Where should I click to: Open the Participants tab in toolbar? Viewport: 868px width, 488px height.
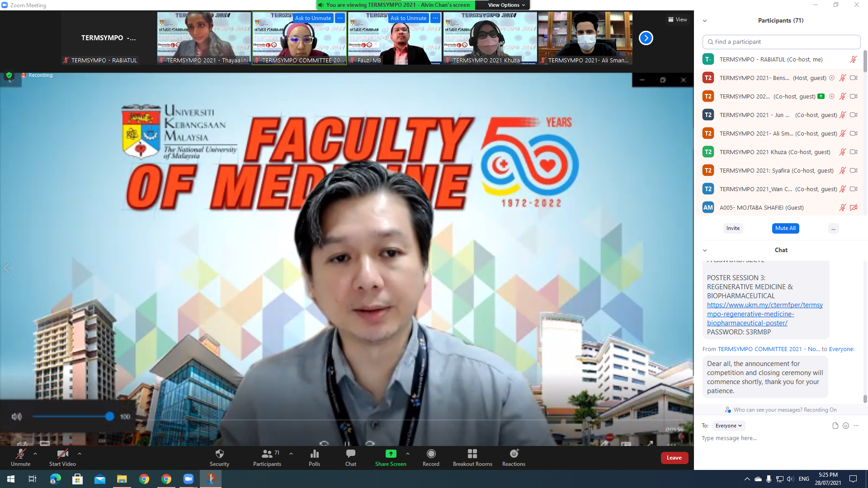267,454
